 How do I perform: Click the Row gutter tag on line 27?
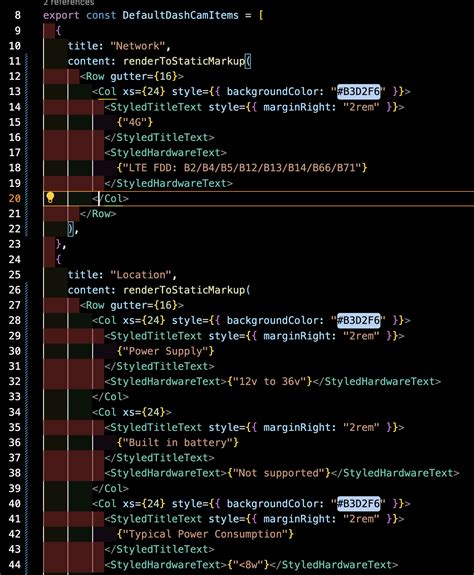click(x=132, y=305)
